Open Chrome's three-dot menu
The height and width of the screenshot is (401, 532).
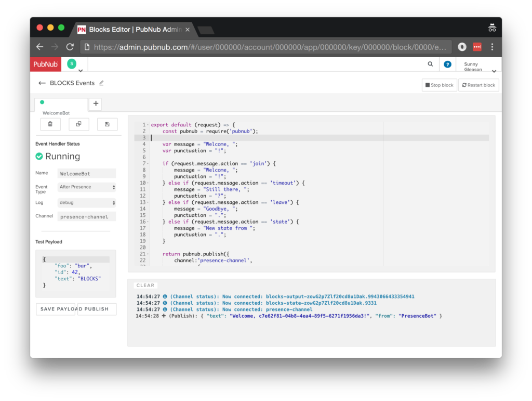click(x=491, y=47)
